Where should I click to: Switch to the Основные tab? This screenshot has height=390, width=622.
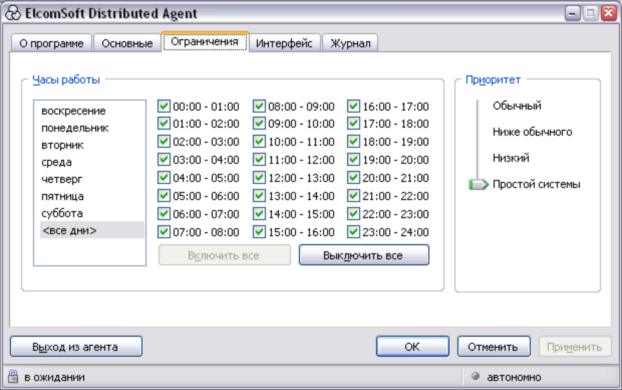tap(127, 43)
